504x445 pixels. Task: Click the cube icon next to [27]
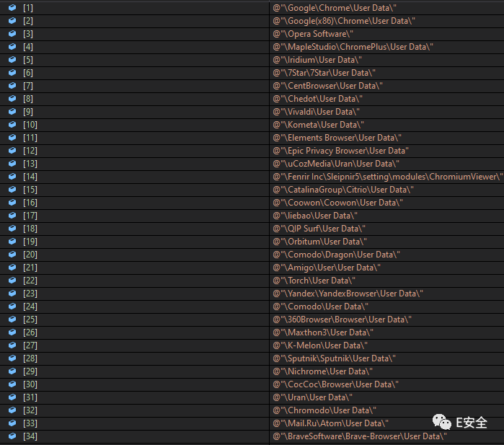[x=12, y=345]
